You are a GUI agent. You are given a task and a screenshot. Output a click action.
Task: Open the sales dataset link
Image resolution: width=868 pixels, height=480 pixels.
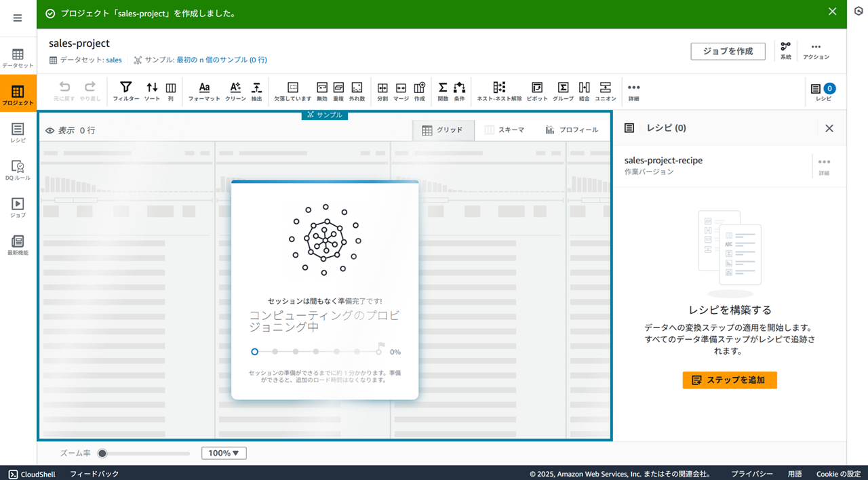pos(114,60)
